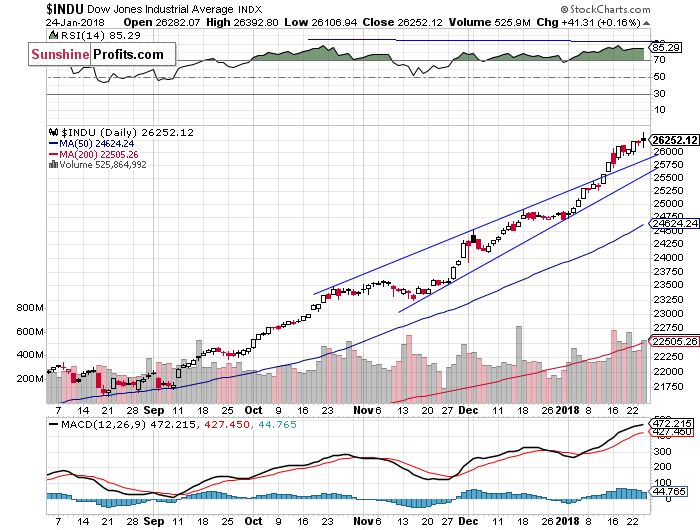This screenshot has height=530, width=700.
Task: Click the latest candlestick at chart's right edge
Action: click(643, 140)
